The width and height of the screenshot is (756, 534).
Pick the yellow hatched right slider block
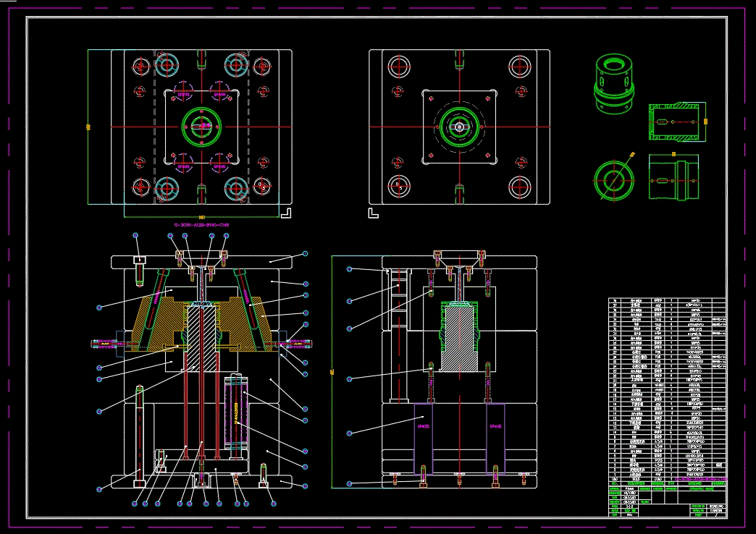coord(246,323)
